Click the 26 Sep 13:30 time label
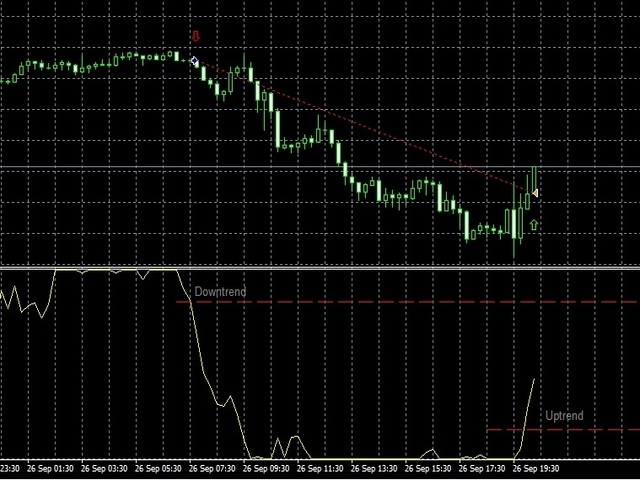640x480 pixels. [374, 469]
